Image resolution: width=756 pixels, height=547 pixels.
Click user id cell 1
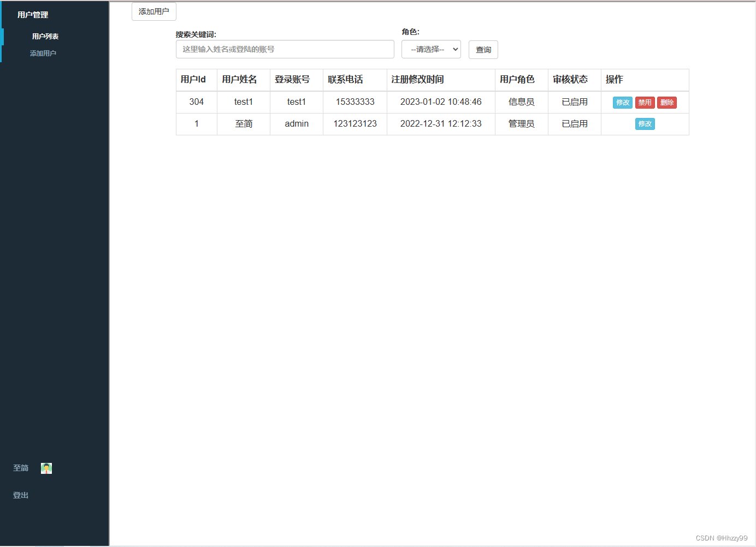[197, 124]
